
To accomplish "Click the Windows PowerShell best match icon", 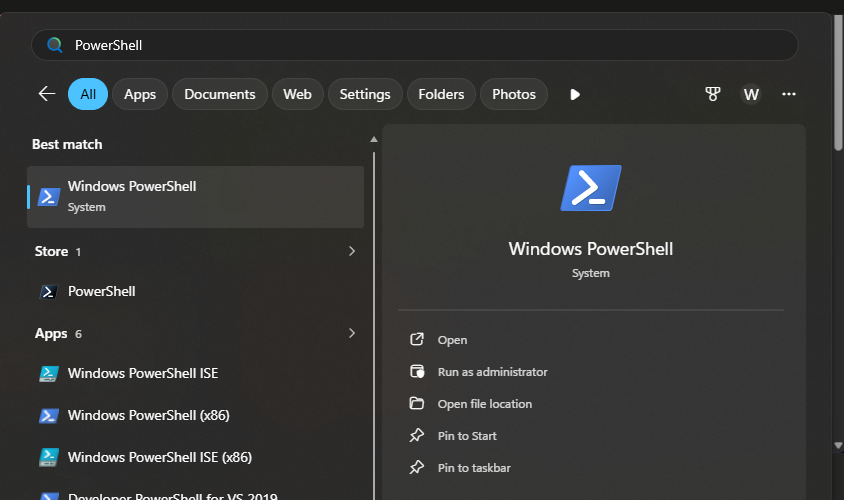I will (48, 196).
